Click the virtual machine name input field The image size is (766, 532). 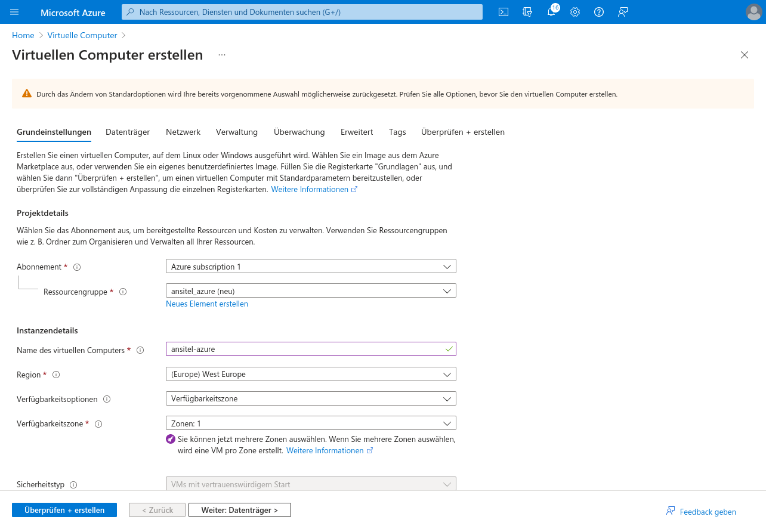tap(304, 349)
